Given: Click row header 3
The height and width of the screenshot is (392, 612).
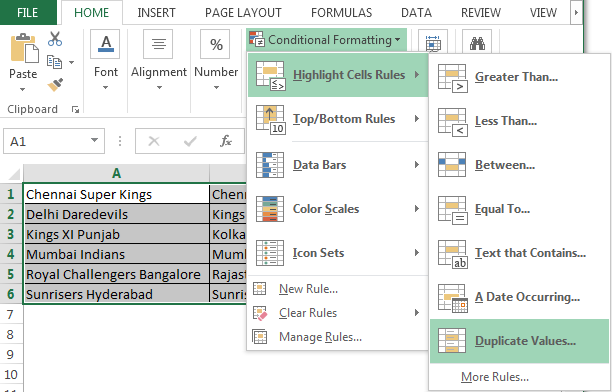Looking at the screenshot, I should coord(11,234).
